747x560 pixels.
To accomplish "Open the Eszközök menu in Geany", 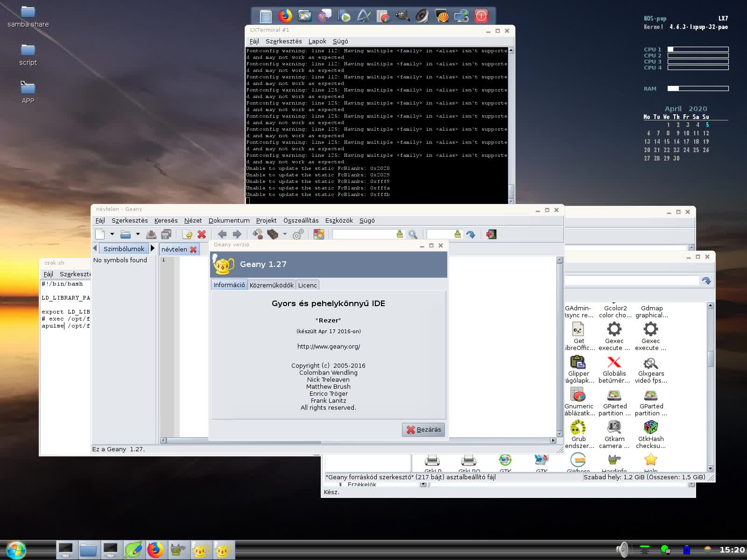I will click(339, 221).
